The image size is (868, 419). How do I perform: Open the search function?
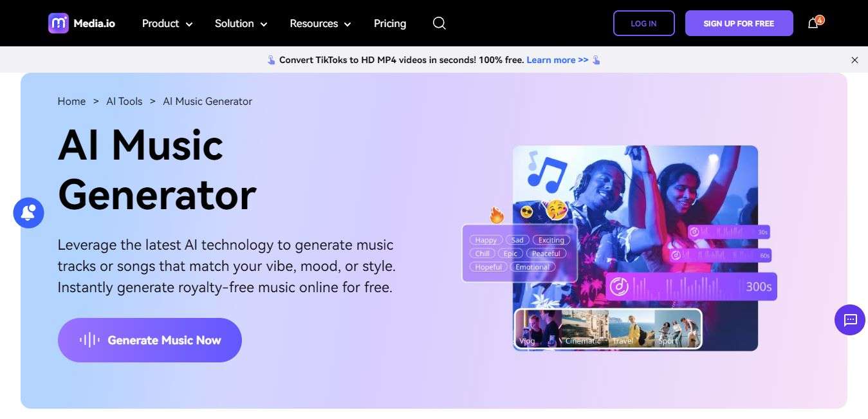click(439, 23)
